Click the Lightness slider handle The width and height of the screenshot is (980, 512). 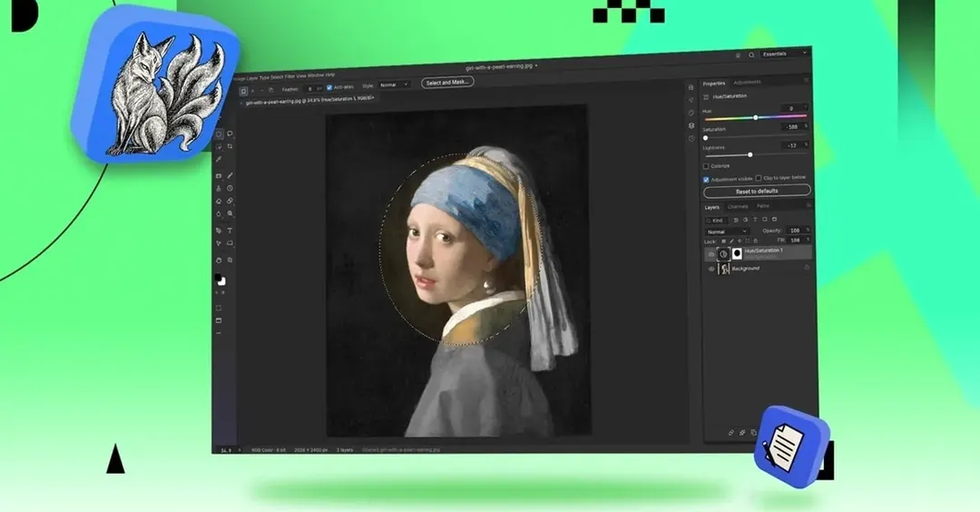click(750, 154)
